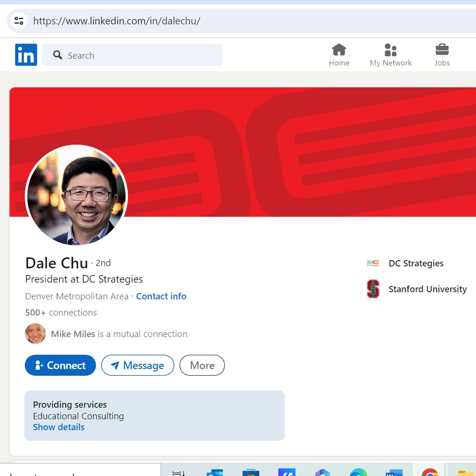Click the Educational Consulting service text

[x=78, y=416]
